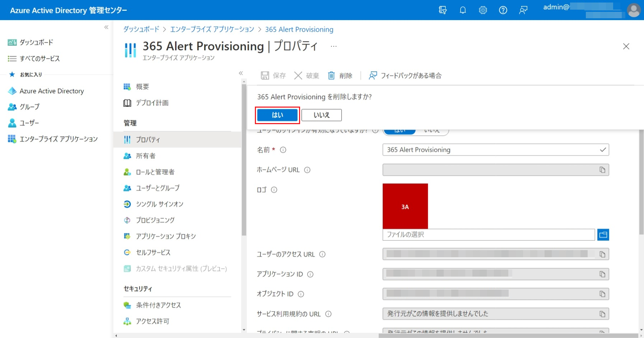Copy the Object ID value
The height and width of the screenshot is (338, 644).
[x=602, y=294]
